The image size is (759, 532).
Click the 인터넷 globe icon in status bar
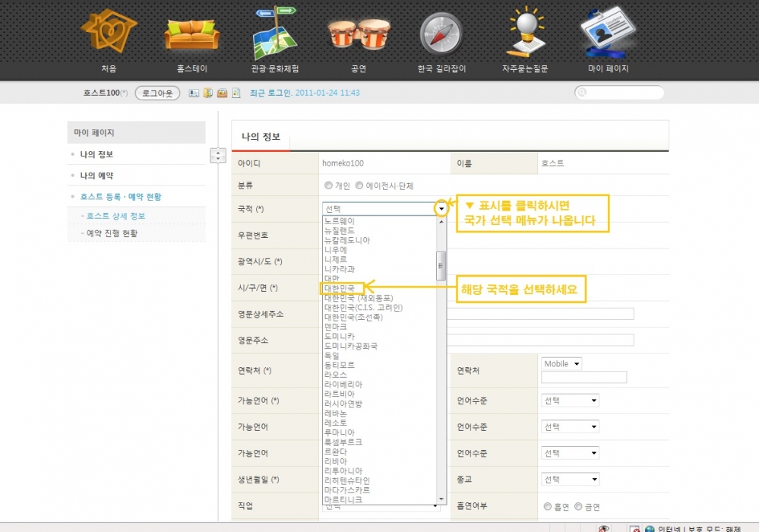click(x=650, y=529)
